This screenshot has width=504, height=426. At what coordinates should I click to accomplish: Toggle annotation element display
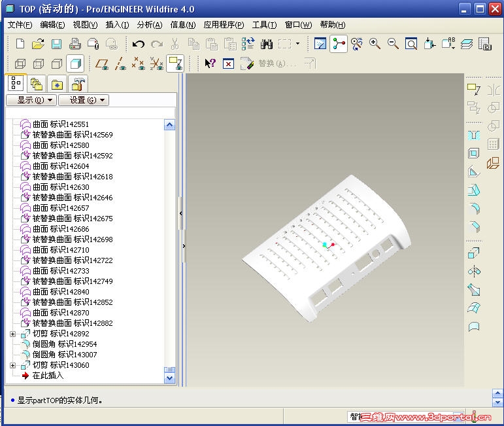point(175,63)
